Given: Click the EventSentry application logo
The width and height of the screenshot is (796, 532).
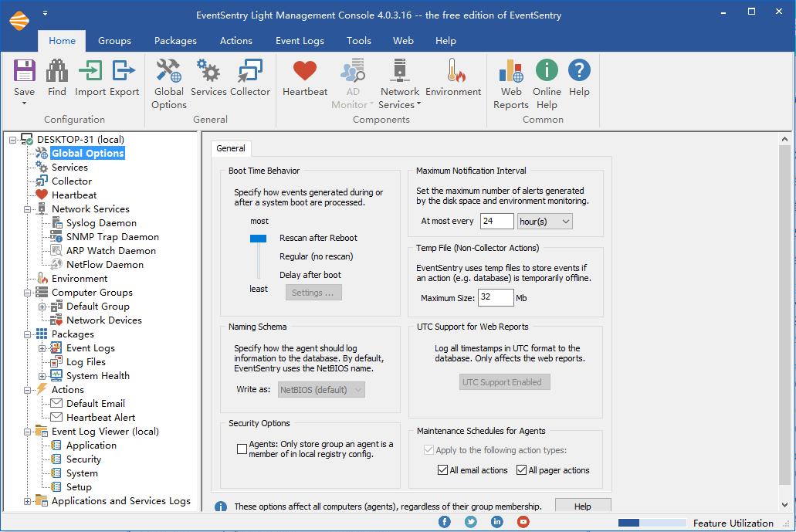Looking at the screenshot, I should (x=19, y=20).
